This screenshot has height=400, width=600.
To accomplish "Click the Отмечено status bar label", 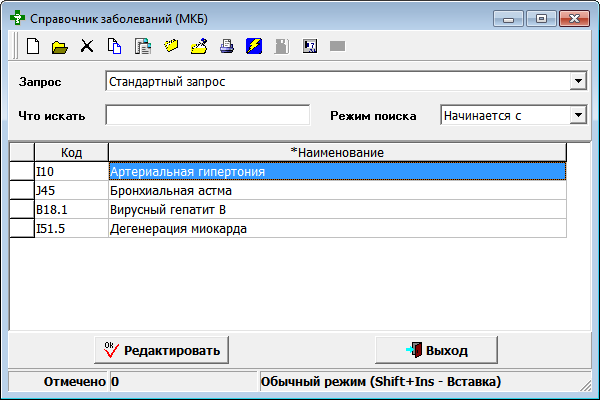I will point(74,382).
